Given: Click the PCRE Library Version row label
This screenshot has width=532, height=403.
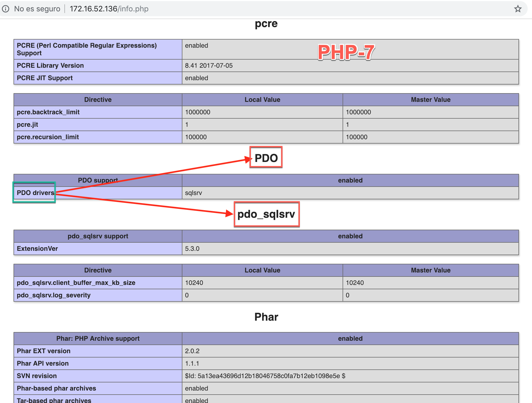Looking at the screenshot, I should 50,66.
